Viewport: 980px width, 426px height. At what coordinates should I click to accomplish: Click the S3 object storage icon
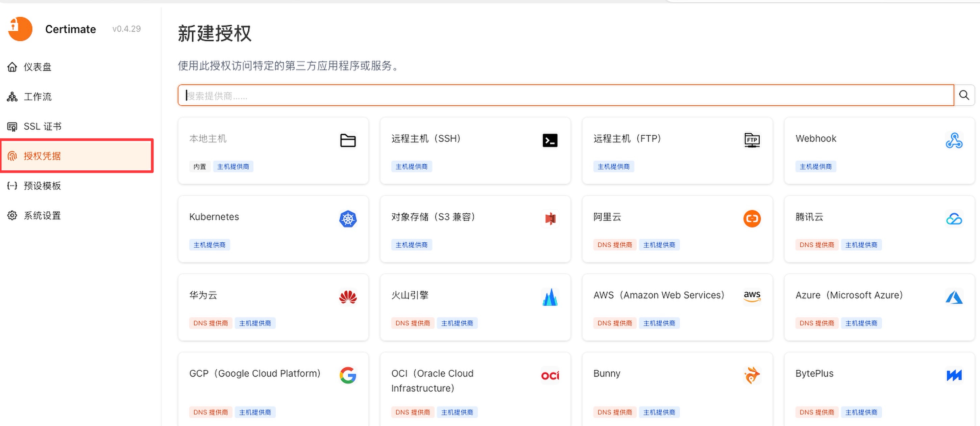550,218
